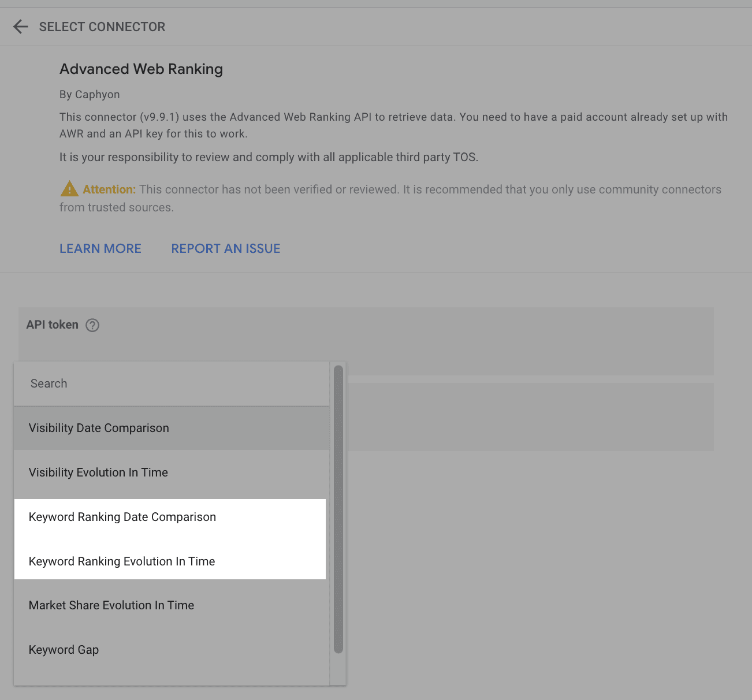Click the yellow Attention warning icon
Image resolution: width=752 pixels, height=700 pixels.
69,189
